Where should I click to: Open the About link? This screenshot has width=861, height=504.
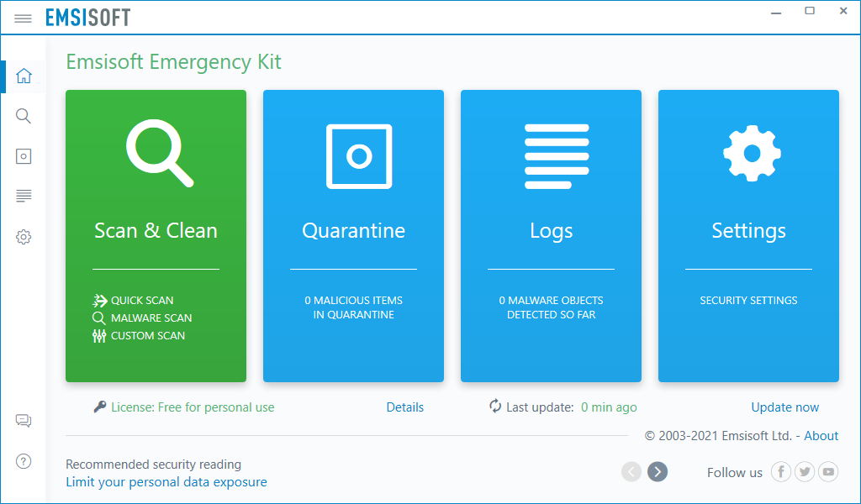(x=821, y=436)
